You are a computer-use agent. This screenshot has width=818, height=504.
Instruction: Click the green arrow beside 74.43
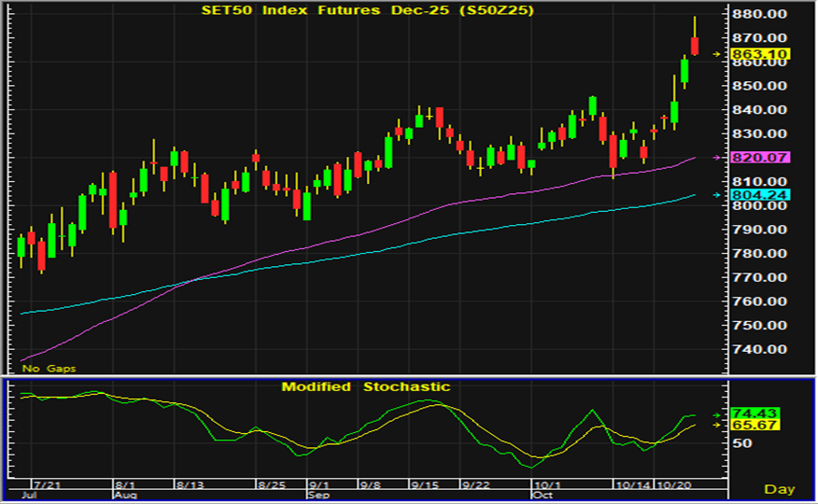pyautogui.click(x=717, y=413)
